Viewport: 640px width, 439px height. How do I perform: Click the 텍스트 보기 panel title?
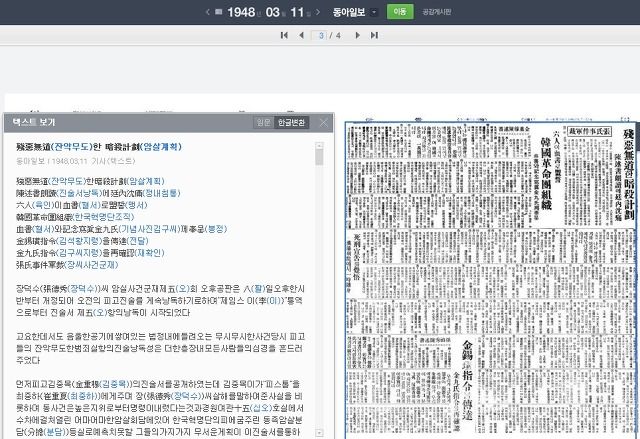[34, 122]
